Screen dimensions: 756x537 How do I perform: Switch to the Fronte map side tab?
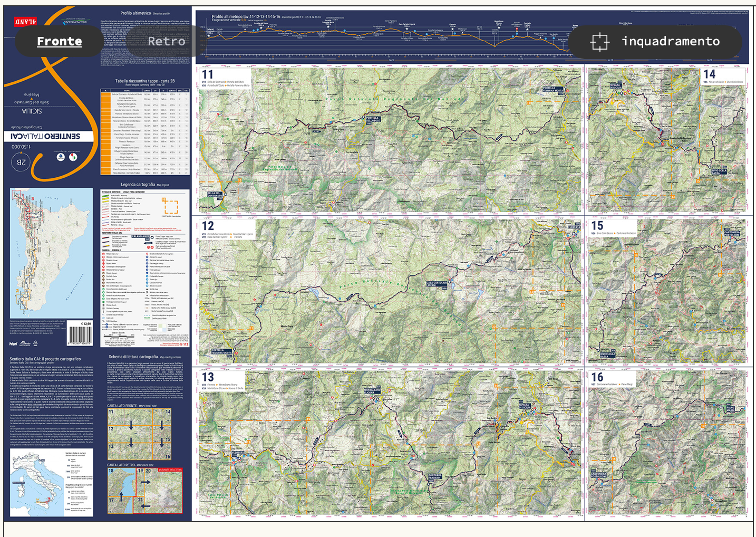[59, 41]
